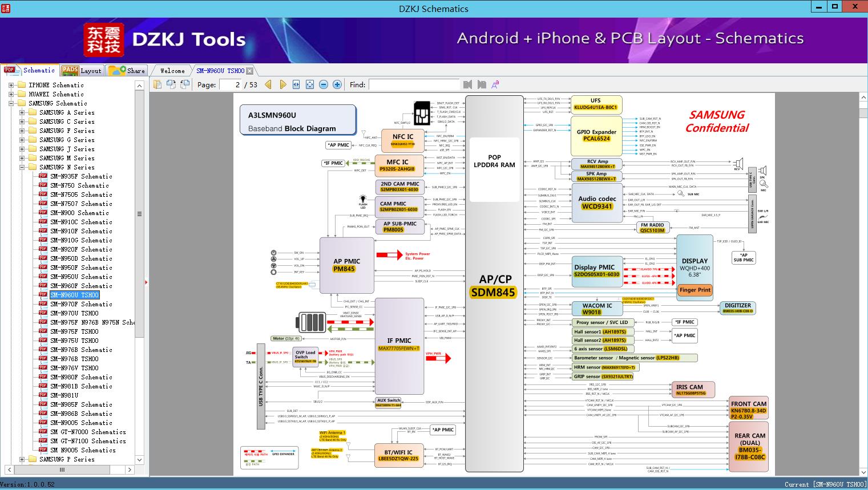Click the app icon in title bar

pos(6,8)
